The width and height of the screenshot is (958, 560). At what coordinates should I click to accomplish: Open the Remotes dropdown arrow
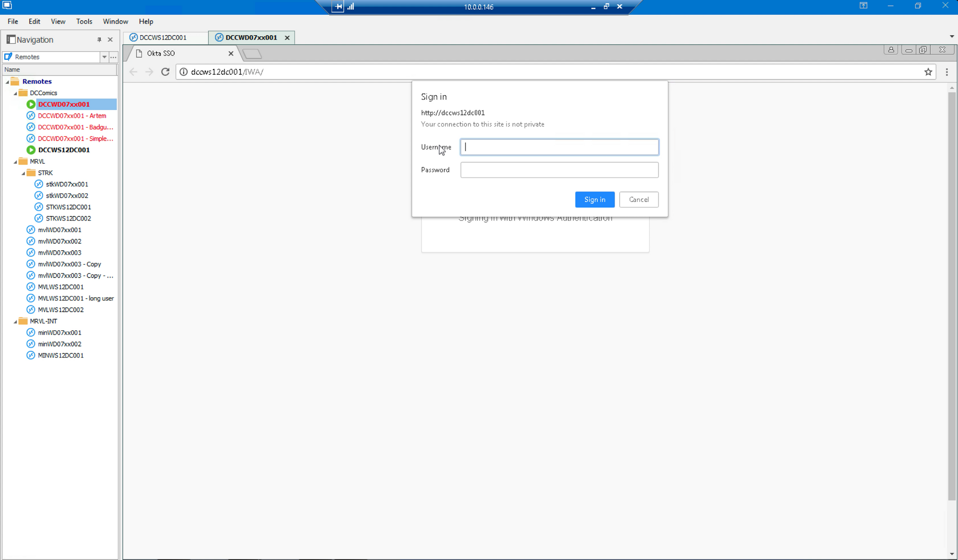click(x=104, y=57)
